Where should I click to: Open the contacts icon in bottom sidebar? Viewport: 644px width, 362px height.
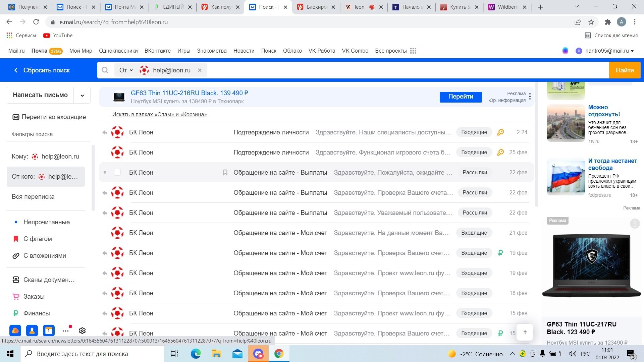pyautogui.click(x=32, y=331)
